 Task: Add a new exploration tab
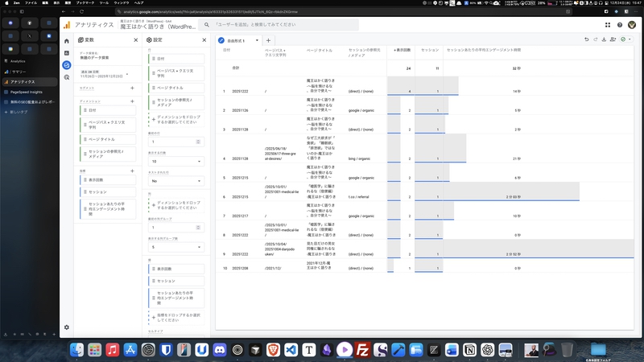click(269, 40)
